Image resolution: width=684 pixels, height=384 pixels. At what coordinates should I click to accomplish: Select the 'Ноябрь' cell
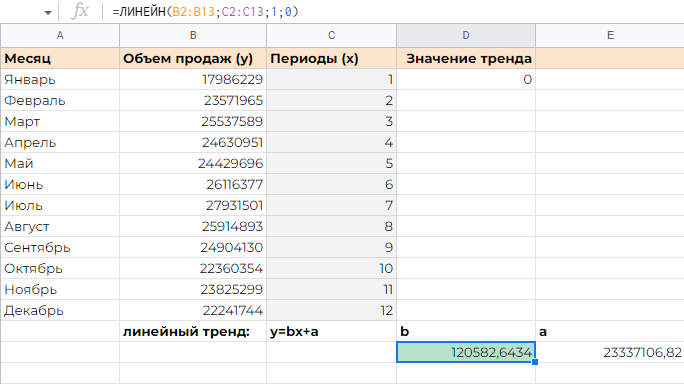click(60, 289)
